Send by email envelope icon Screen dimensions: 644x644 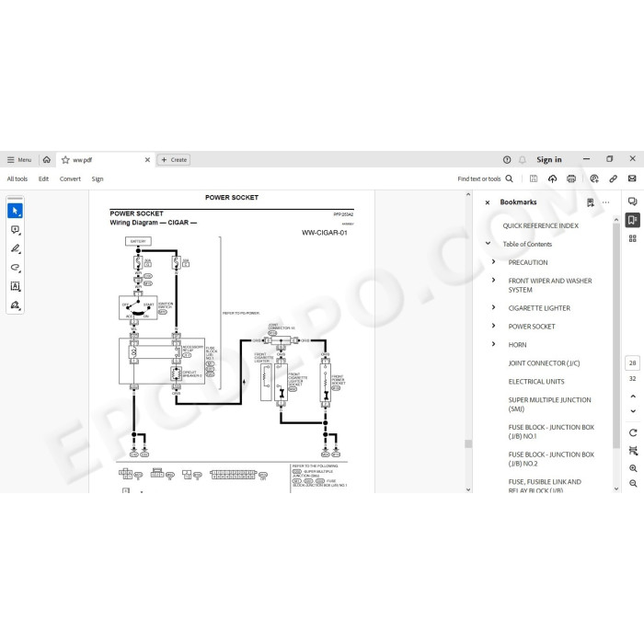tap(632, 178)
